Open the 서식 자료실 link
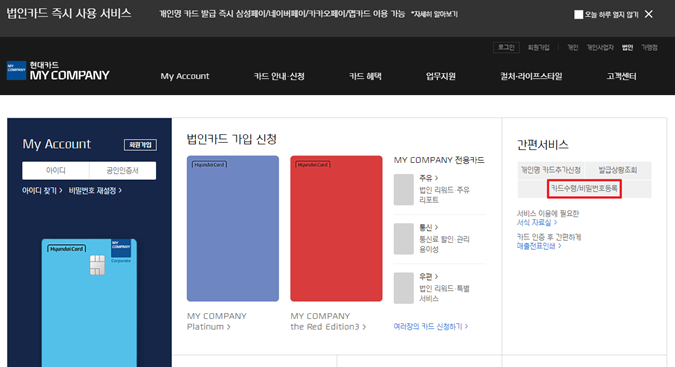This screenshot has width=675, height=367. coord(537,222)
